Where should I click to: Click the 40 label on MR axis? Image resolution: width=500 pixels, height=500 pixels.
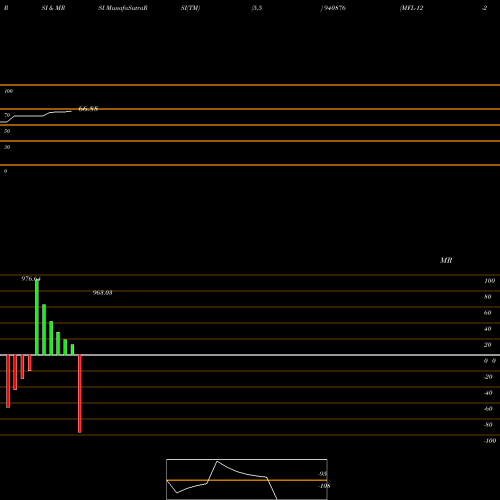tap(488, 329)
